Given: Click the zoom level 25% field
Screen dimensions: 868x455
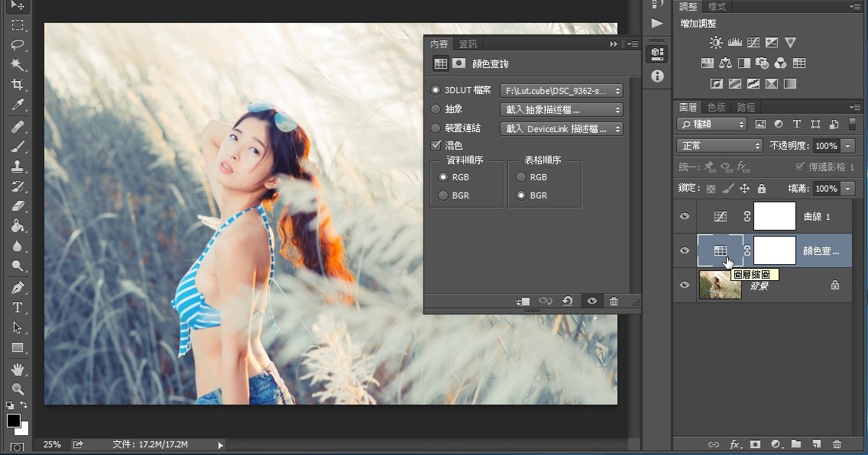Looking at the screenshot, I should pyautogui.click(x=52, y=444).
